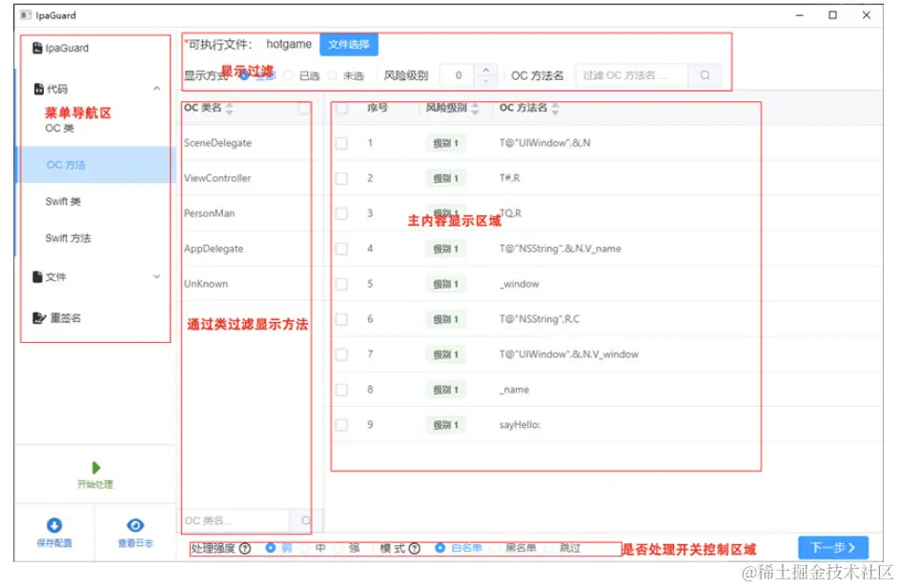Viewport: 900px width, 588px height.
Task: Click the 查看日志 eye icon
Action: tap(135, 525)
